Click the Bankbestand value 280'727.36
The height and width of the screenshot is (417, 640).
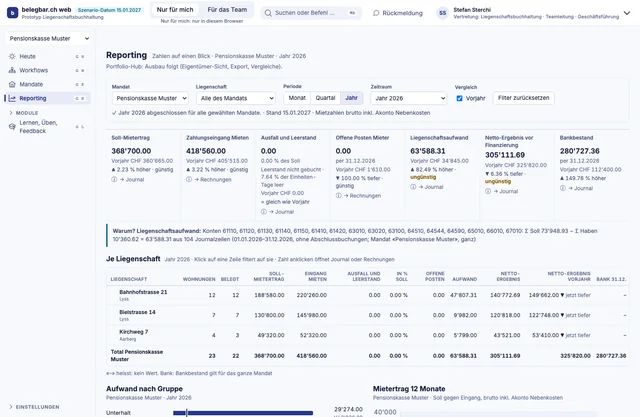coord(580,151)
